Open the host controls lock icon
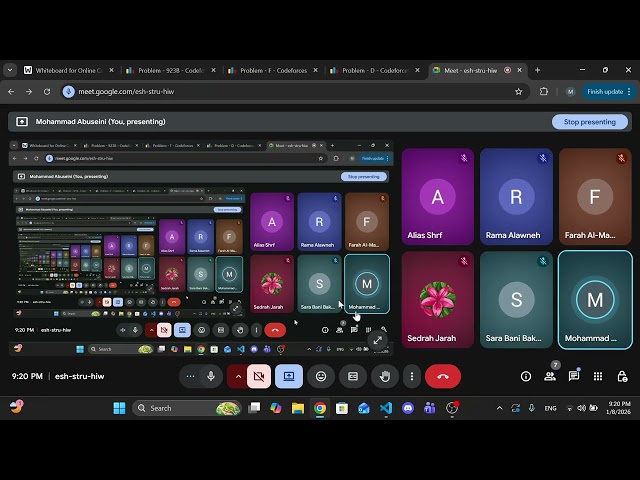This screenshot has height=480, width=640. pos(622,376)
